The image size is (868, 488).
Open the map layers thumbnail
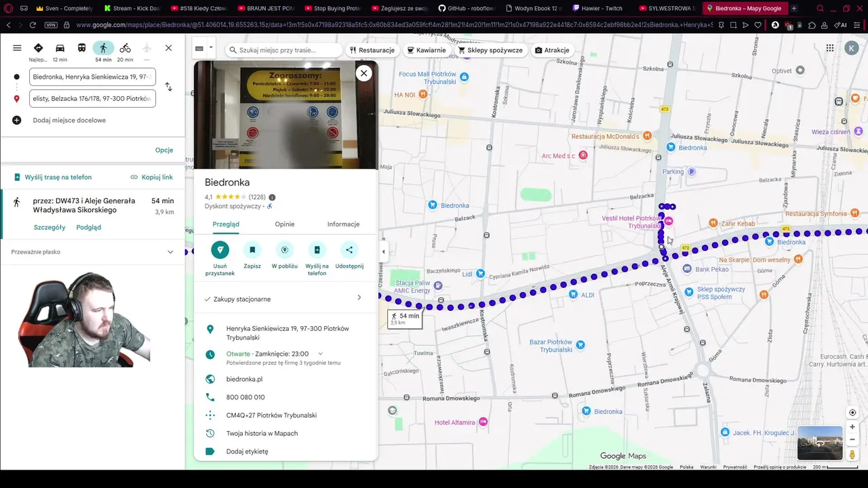tap(820, 443)
